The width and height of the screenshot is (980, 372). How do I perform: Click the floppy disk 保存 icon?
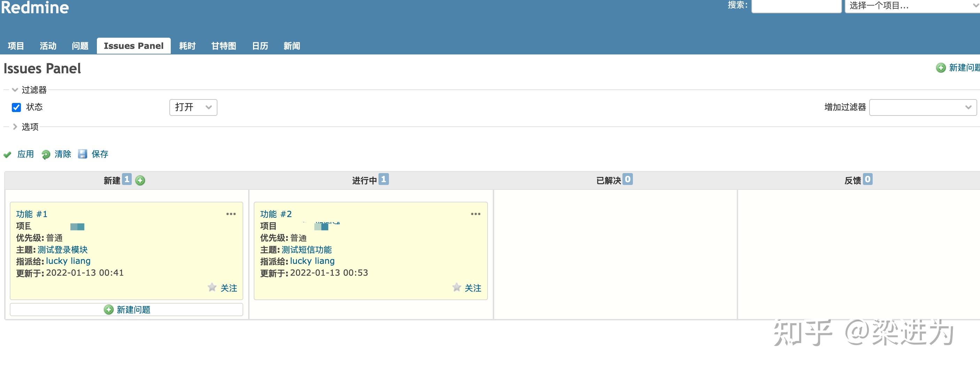(x=83, y=154)
